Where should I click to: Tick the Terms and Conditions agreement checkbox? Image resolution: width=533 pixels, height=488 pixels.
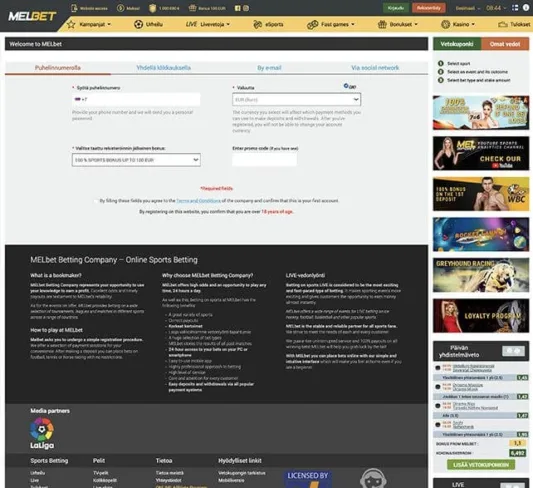(96, 201)
